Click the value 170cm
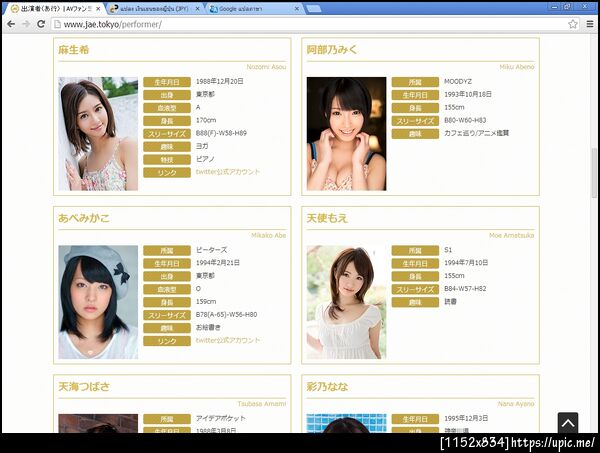The image size is (600, 453). 206,120
